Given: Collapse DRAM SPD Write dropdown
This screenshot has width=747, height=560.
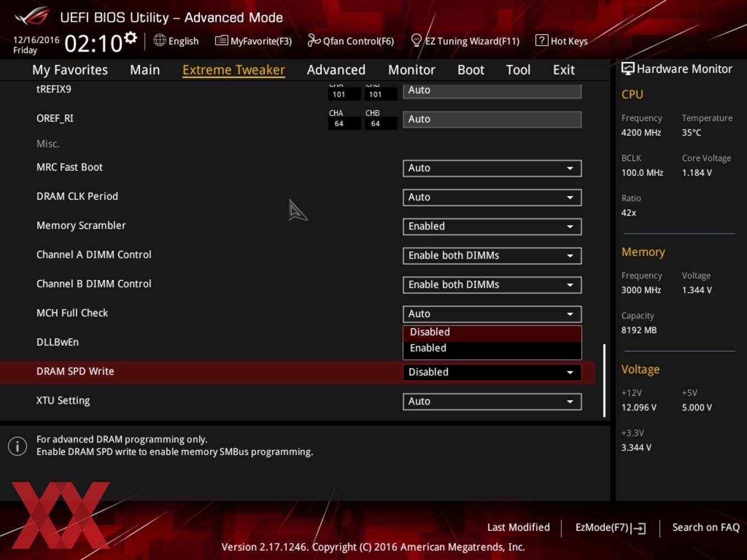Looking at the screenshot, I should (492, 372).
